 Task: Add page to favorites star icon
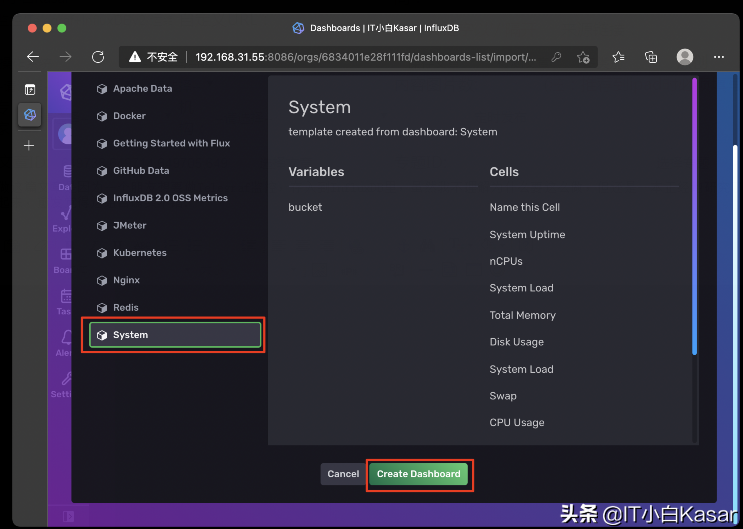(583, 57)
